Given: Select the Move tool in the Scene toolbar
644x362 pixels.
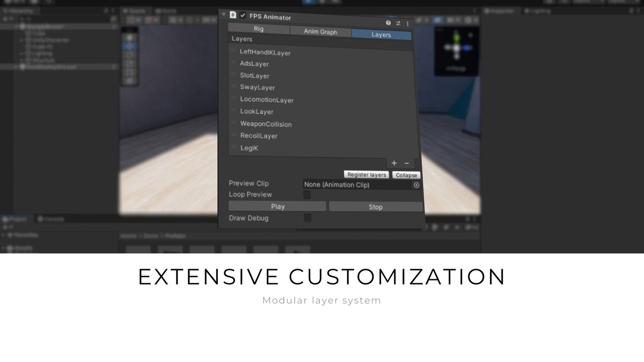Looking at the screenshot, I should (x=130, y=46).
